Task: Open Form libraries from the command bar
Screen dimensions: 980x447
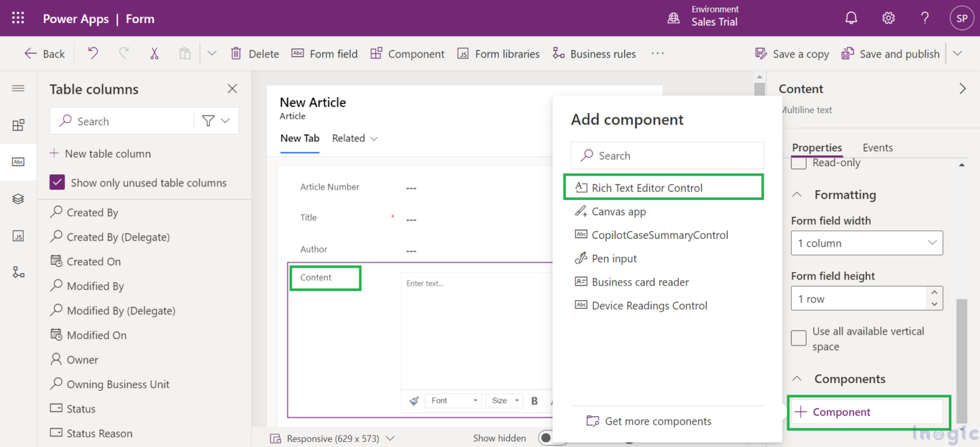Action: point(498,54)
